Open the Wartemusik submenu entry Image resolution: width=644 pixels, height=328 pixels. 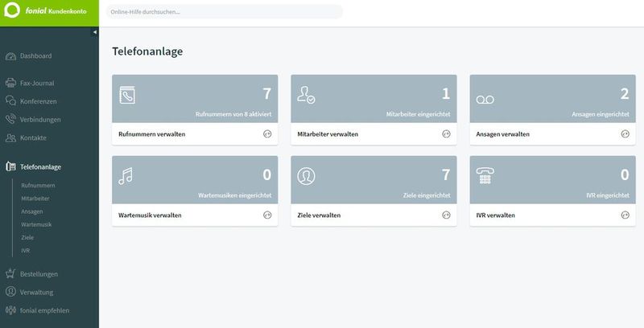(x=36, y=224)
